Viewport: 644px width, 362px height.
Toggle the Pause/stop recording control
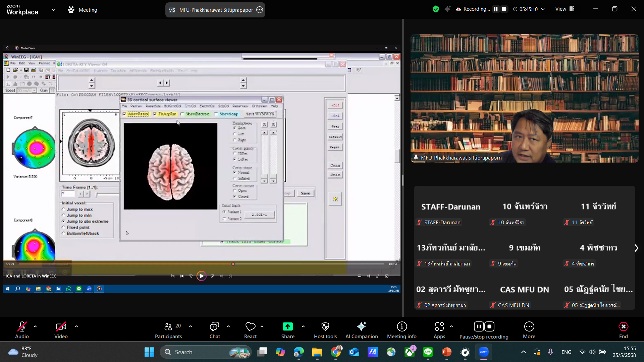click(x=484, y=326)
